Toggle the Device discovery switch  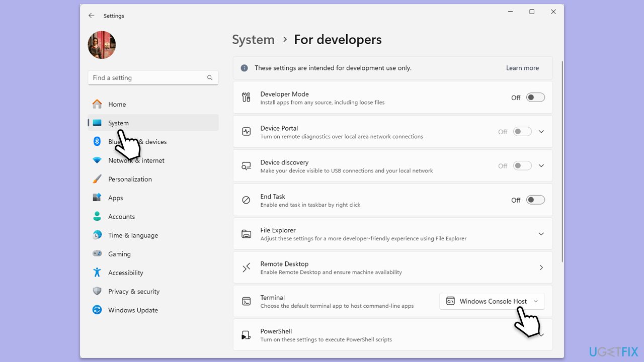click(x=522, y=166)
